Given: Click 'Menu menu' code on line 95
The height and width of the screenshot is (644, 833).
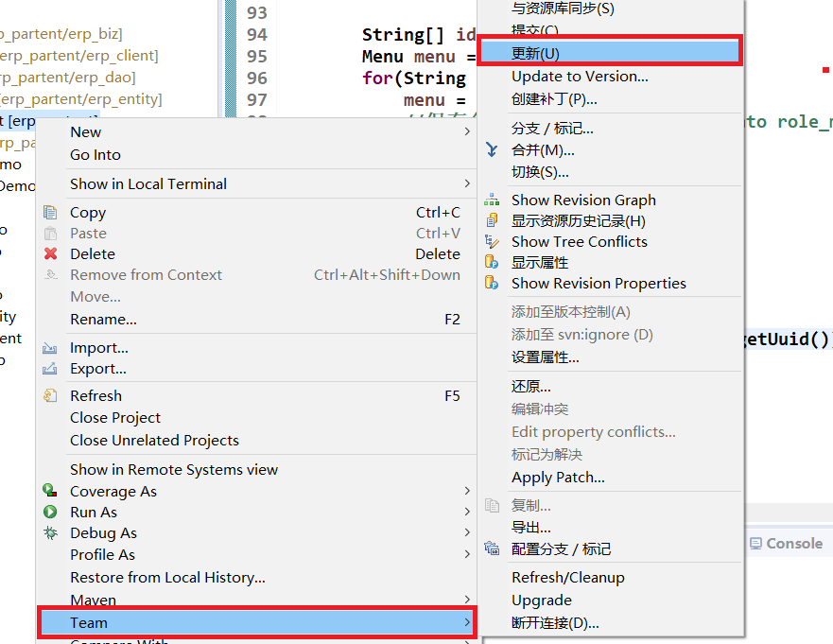Looking at the screenshot, I should [408, 57].
